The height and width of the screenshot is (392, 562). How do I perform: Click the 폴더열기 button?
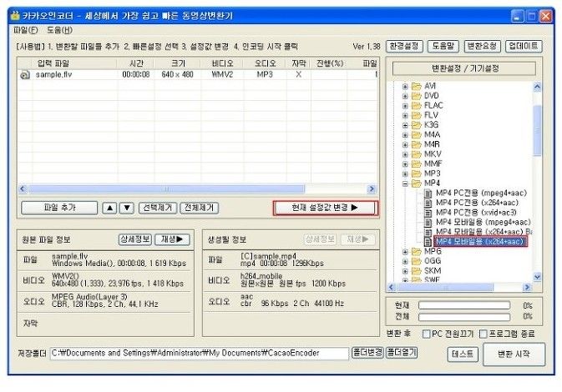click(x=402, y=353)
